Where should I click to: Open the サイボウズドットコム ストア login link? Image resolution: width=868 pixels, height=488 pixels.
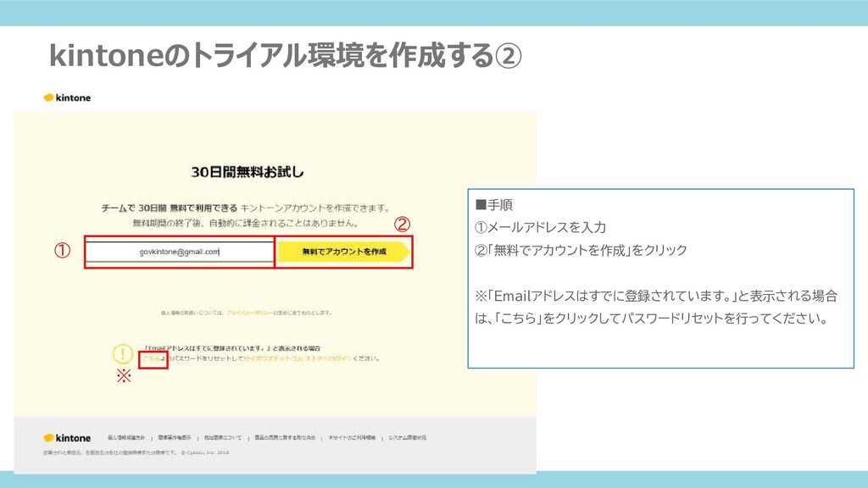coord(298,358)
